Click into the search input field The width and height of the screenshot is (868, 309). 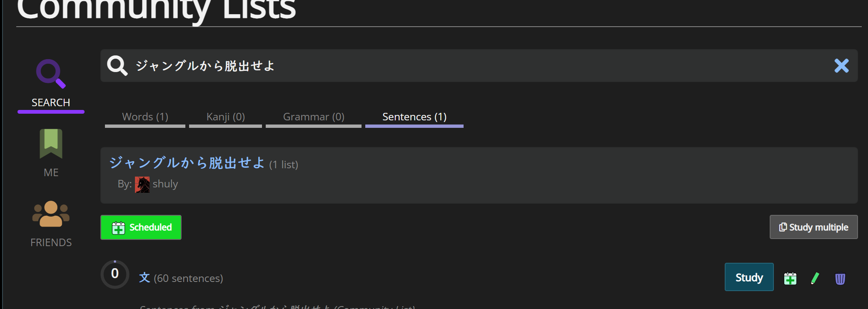pyautogui.click(x=479, y=66)
